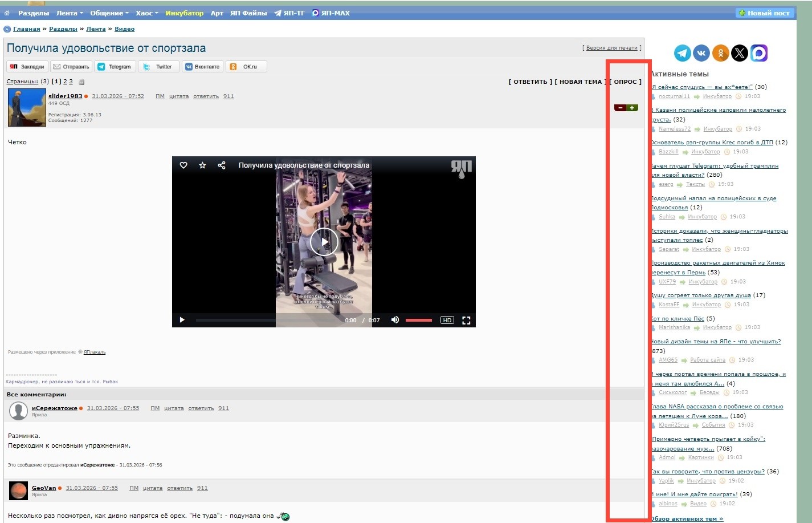The width and height of the screenshot is (812, 523).
Task: Vote plus on slider1983's post
Action: coord(632,108)
